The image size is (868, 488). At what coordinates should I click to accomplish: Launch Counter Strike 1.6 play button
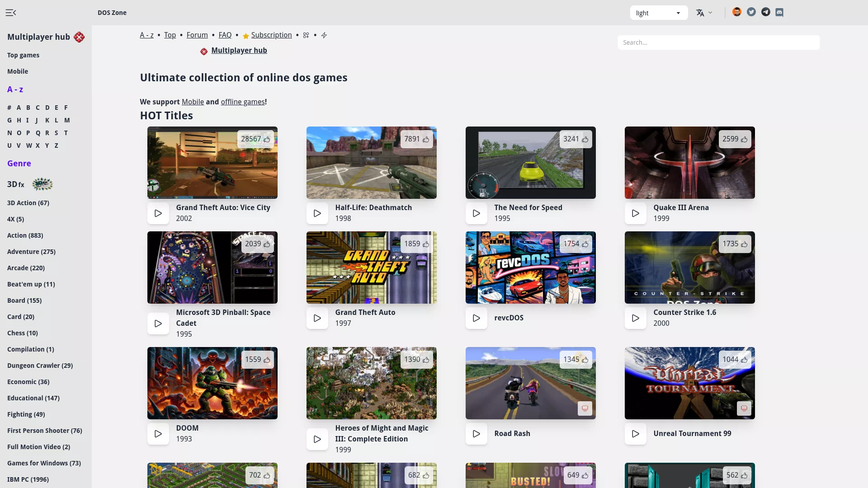636,318
